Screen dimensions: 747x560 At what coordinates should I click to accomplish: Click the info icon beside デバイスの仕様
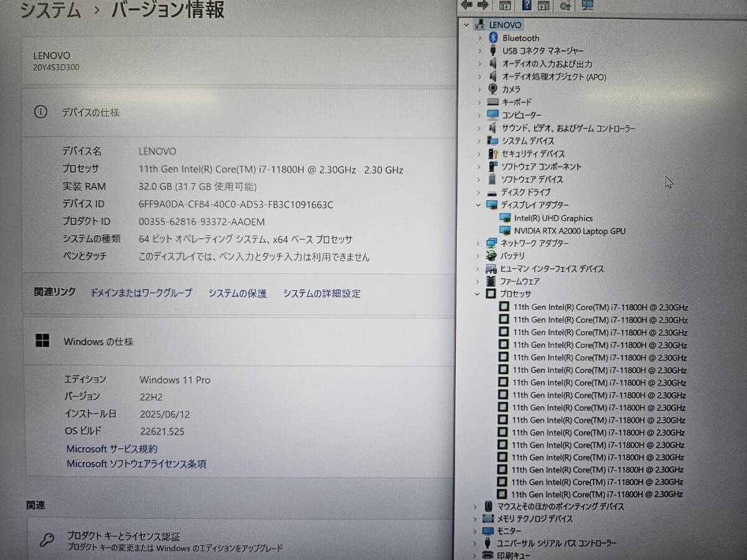click(40, 112)
